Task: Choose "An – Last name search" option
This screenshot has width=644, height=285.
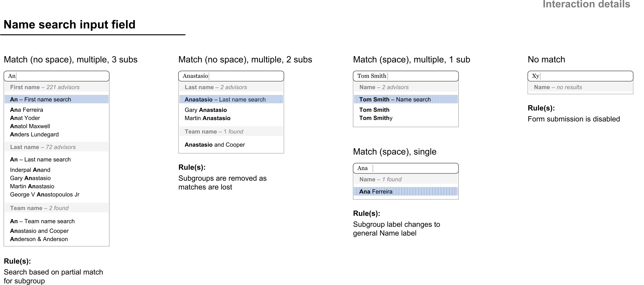Action: pyautogui.click(x=40, y=159)
